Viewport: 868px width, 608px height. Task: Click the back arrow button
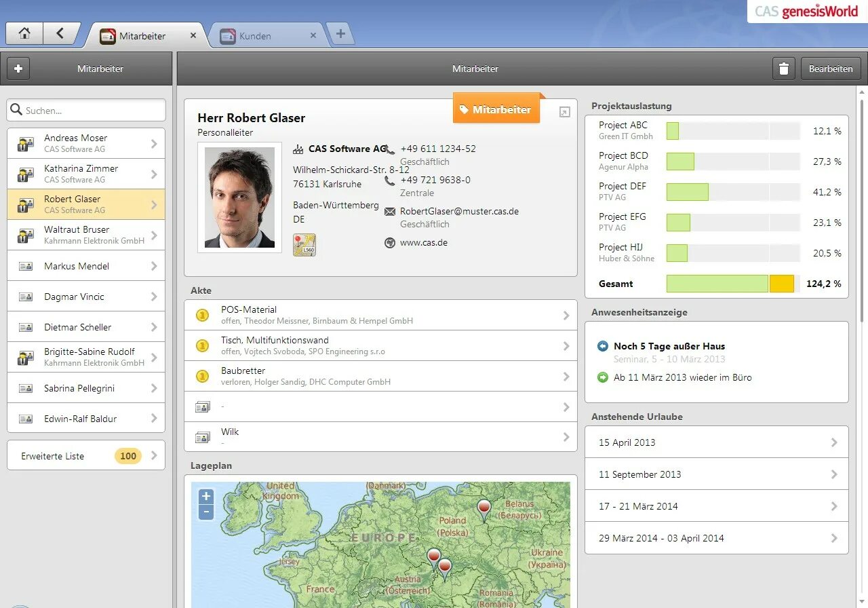[x=60, y=33]
